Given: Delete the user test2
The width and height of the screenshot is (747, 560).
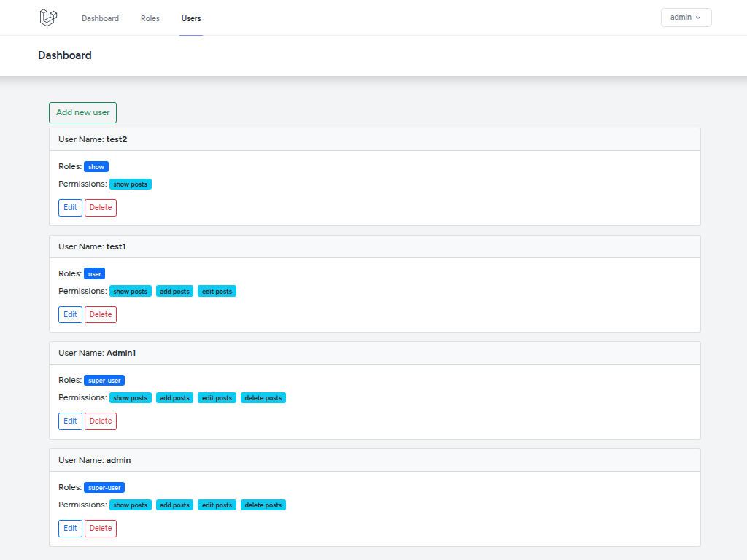Looking at the screenshot, I should coord(100,207).
